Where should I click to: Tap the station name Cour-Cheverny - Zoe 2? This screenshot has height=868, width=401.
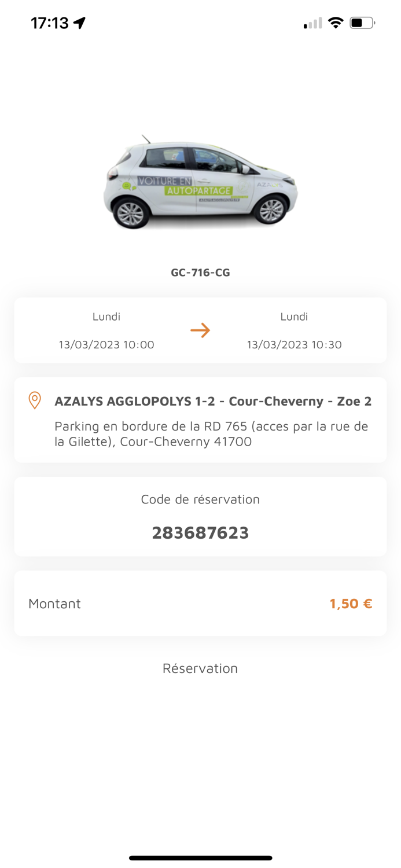(213, 400)
